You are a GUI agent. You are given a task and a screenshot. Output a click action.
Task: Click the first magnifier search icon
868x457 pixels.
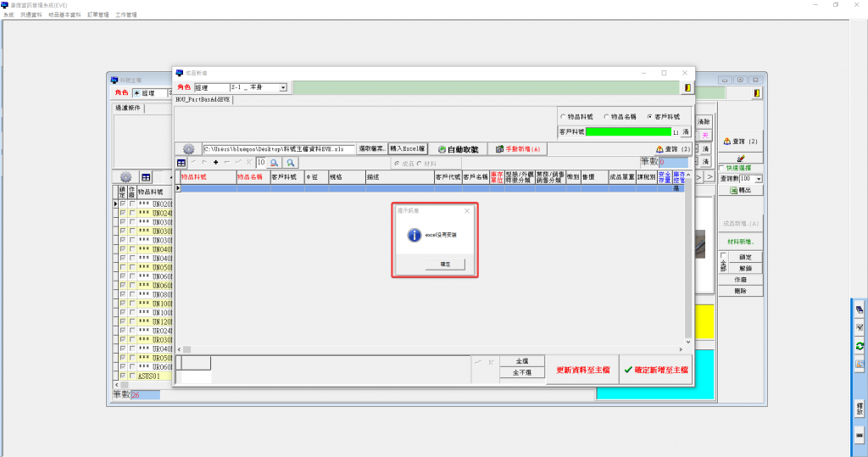point(274,162)
